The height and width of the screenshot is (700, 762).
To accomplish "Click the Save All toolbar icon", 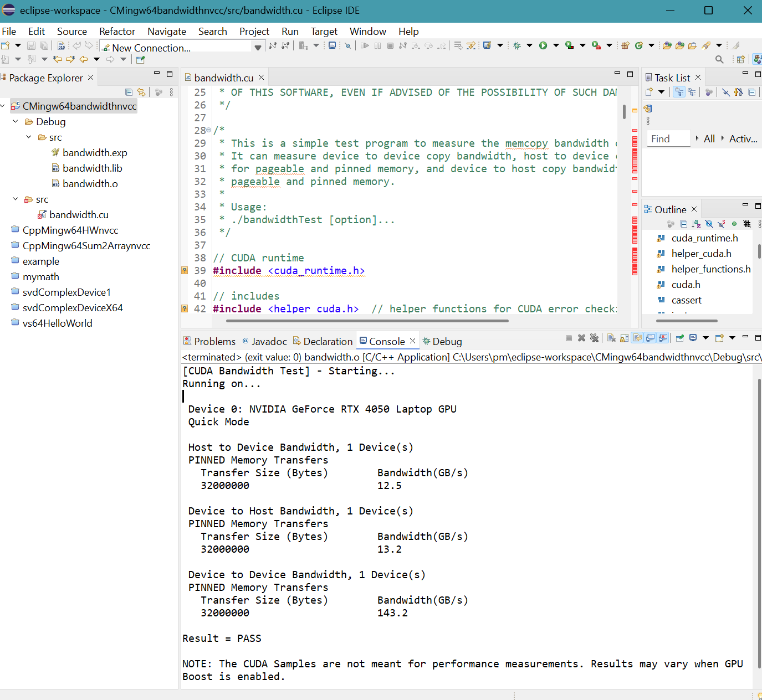I will tap(44, 45).
